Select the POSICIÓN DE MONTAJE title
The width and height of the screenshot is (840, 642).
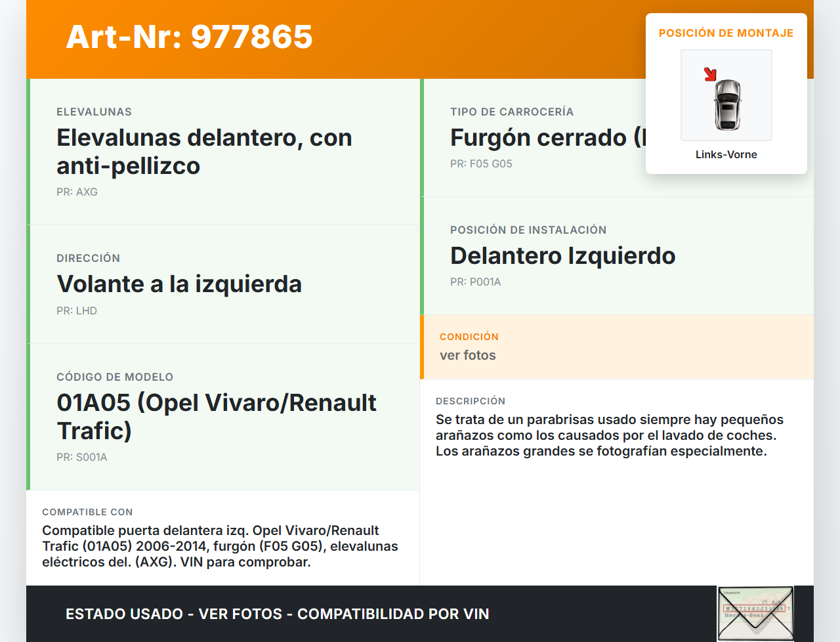pos(726,33)
